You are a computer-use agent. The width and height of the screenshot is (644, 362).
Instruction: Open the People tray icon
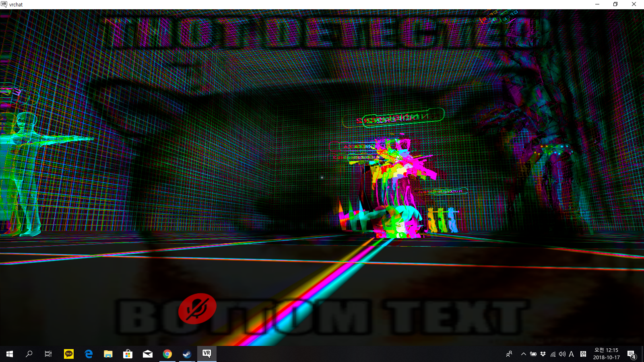pos(509,354)
